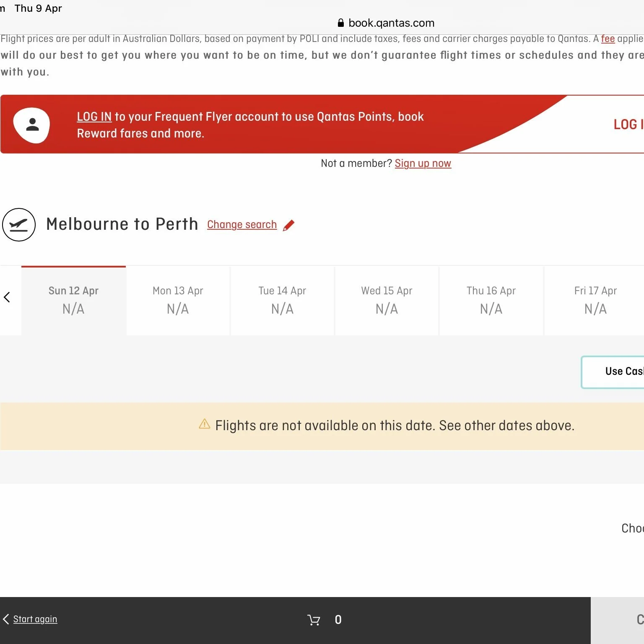Screen dimensions: 644x644
Task: Click the cart item count 0
Action: pyautogui.click(x=338, y=620)
